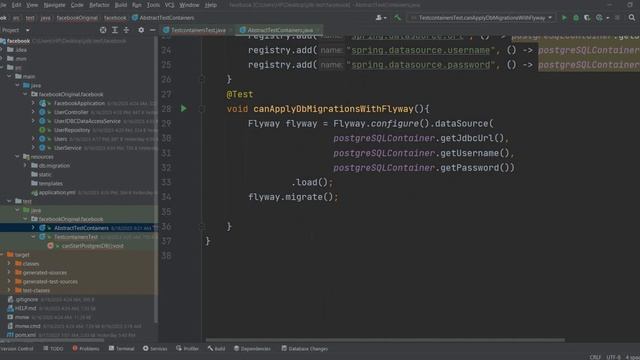The image size is (640, 360).
Task: Open the Code menu
Action: tap(77, 5)
